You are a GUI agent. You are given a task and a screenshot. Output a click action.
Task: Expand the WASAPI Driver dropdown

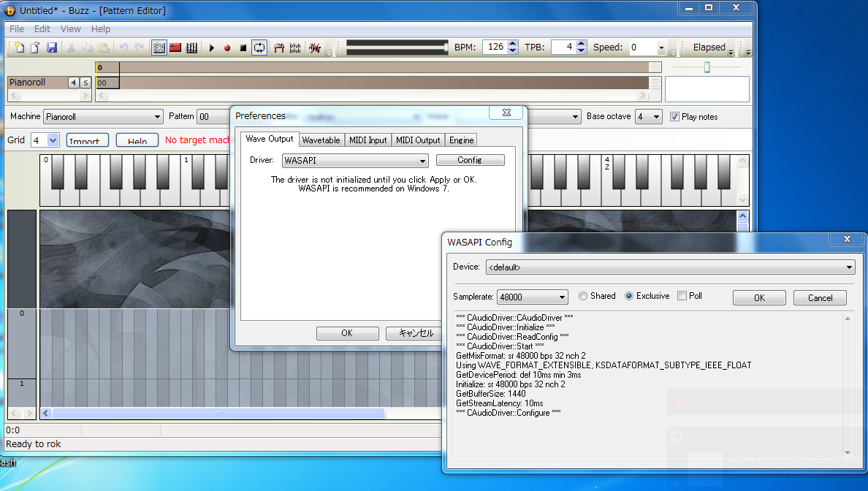point(355,161)
